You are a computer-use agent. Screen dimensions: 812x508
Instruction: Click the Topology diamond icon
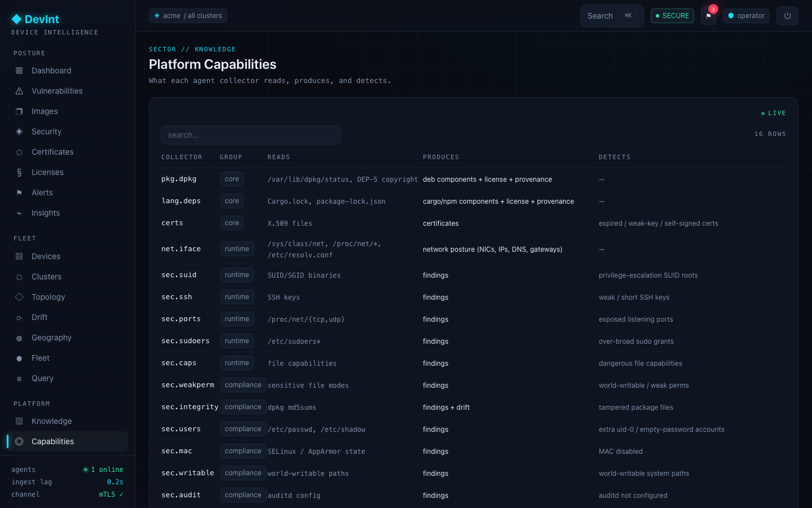click(x=19, y=297)
